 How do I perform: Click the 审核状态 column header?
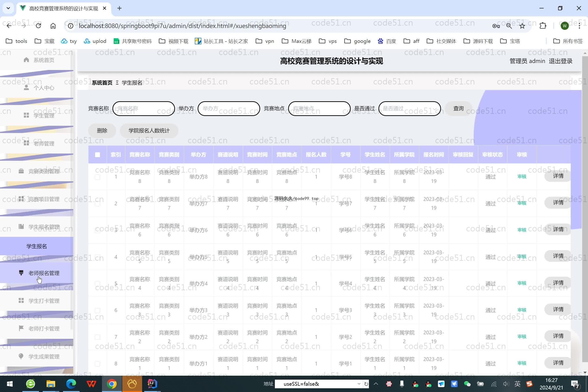click(x=492, y=155)
